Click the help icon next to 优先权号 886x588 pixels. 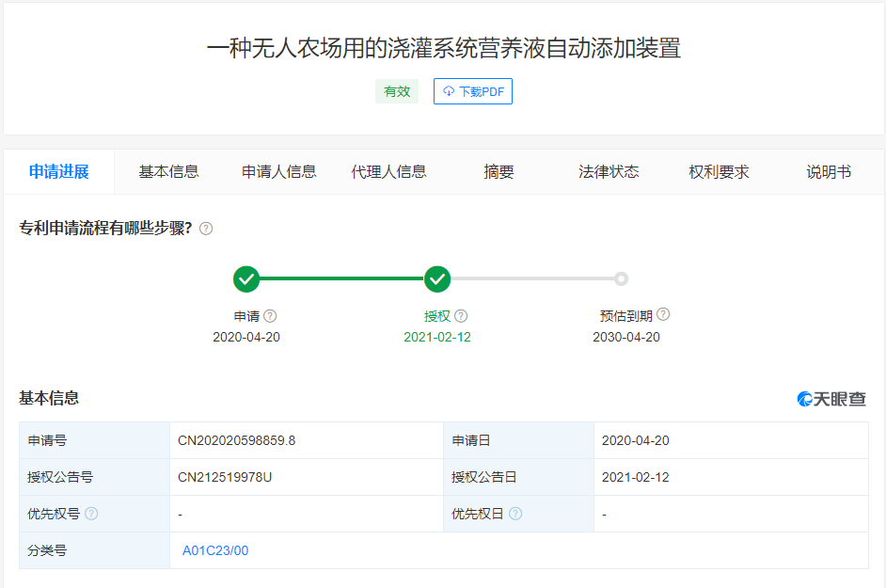(91, 514)
